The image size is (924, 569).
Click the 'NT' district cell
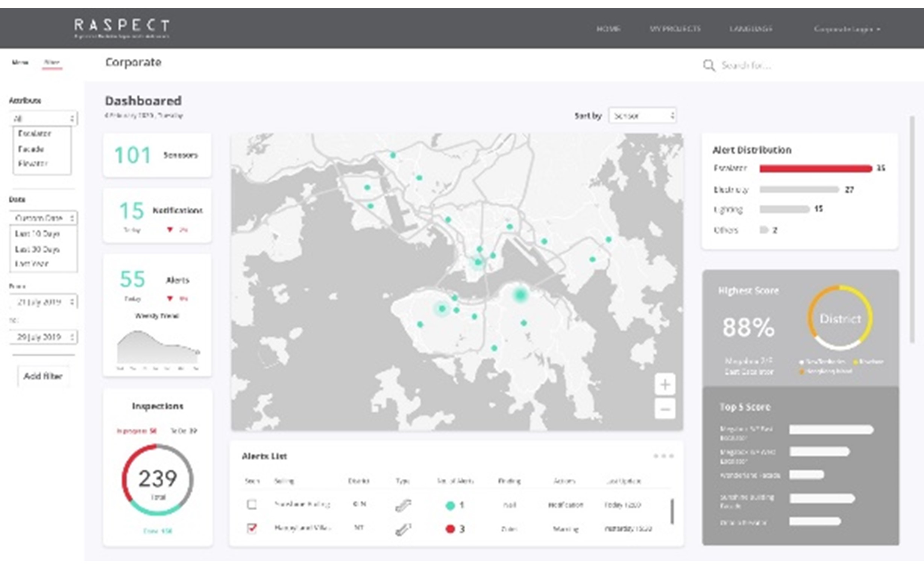(x=359, y=528)
